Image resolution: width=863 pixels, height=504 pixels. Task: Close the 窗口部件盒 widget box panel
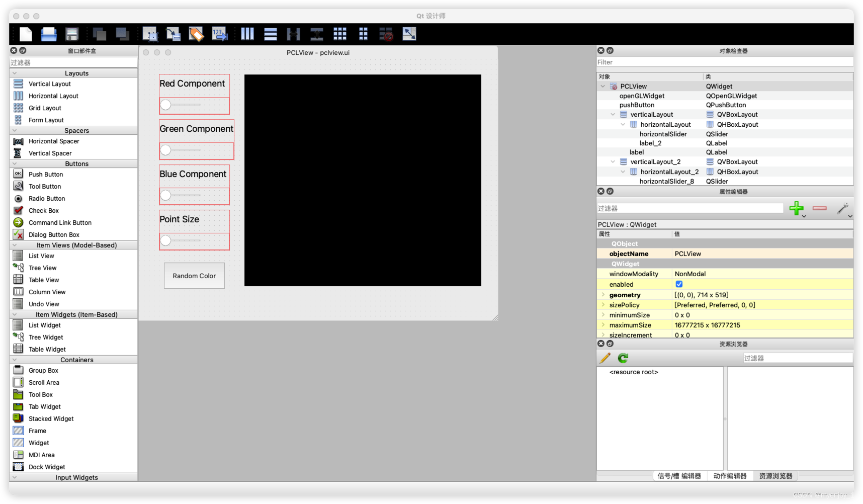click(14, 51)
